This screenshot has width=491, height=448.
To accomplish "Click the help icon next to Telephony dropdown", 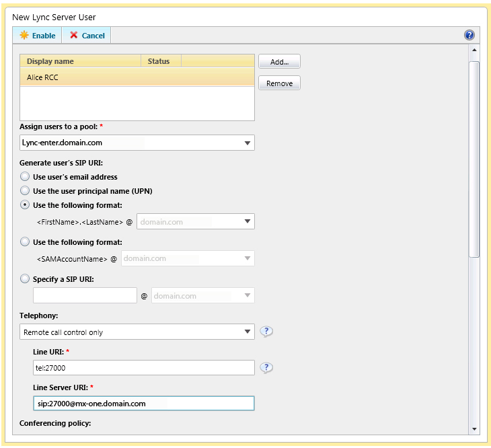I will (266, 332).
